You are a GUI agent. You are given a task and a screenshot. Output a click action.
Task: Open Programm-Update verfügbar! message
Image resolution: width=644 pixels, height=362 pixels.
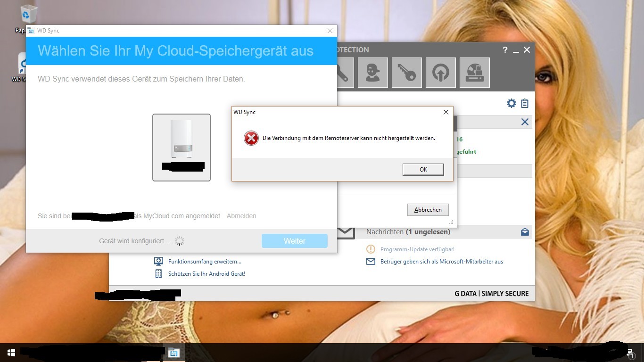click(417, 249)
